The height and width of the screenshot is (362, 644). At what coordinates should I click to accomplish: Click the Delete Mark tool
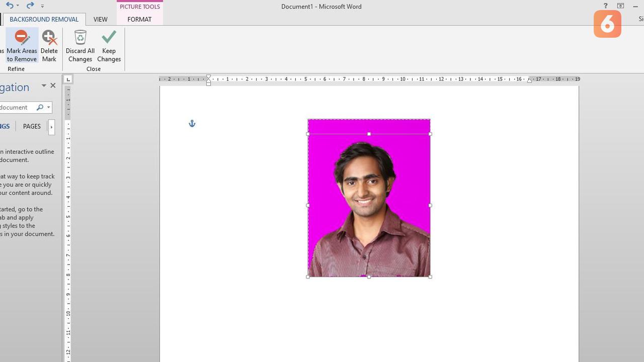click(x=49, y=45)
